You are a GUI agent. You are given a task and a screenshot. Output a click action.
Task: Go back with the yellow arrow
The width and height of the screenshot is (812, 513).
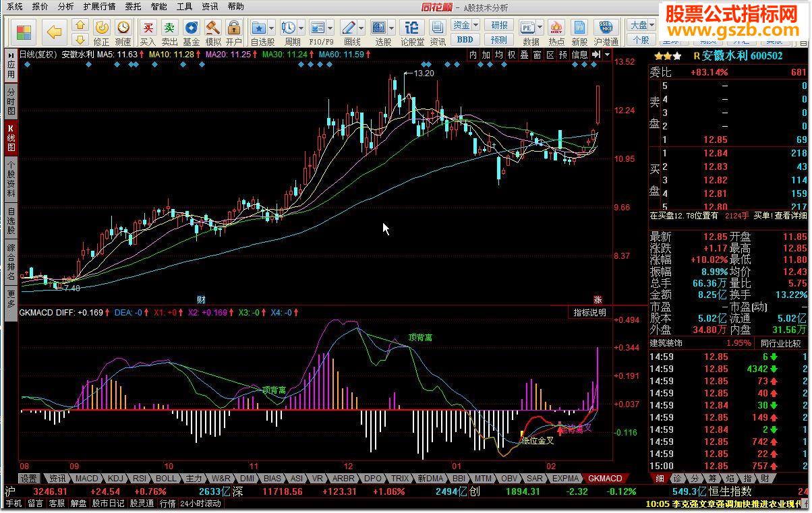point(54,32)
